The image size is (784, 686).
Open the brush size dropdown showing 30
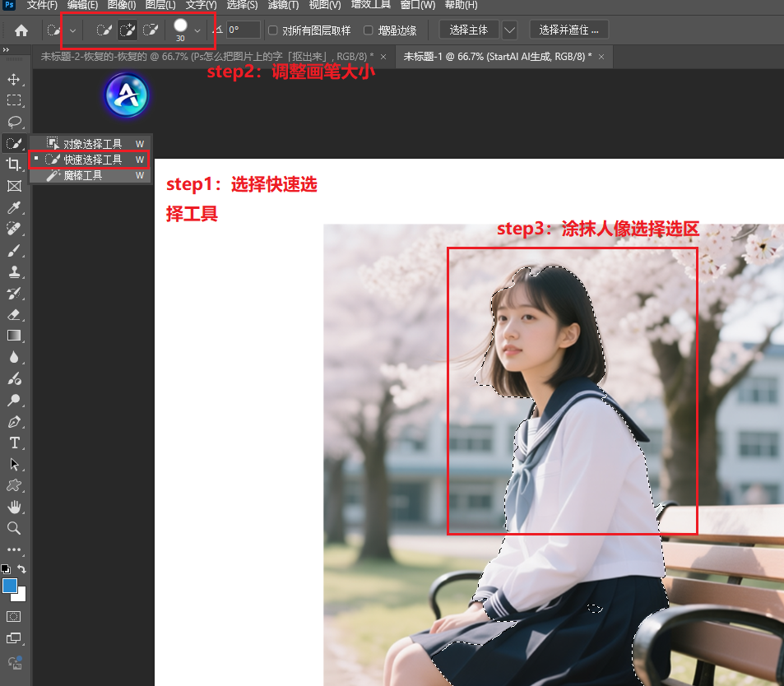(197, 30)
